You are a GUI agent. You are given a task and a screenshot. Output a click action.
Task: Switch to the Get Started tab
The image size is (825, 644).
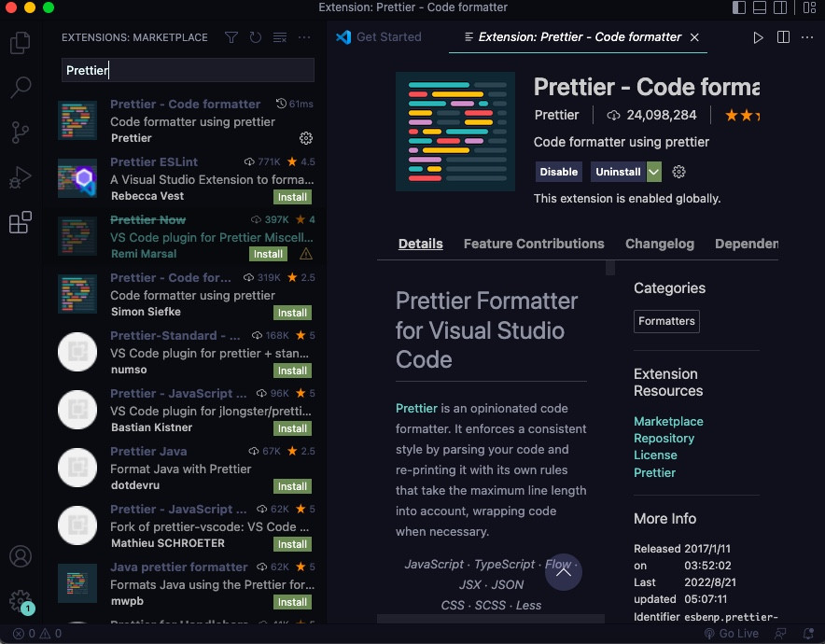(379, 36)
